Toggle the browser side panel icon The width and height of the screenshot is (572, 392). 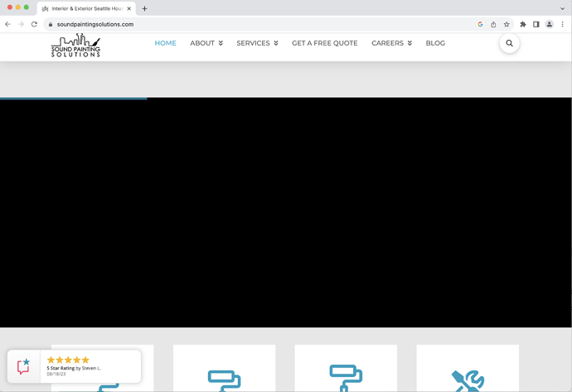pos(536,24)
